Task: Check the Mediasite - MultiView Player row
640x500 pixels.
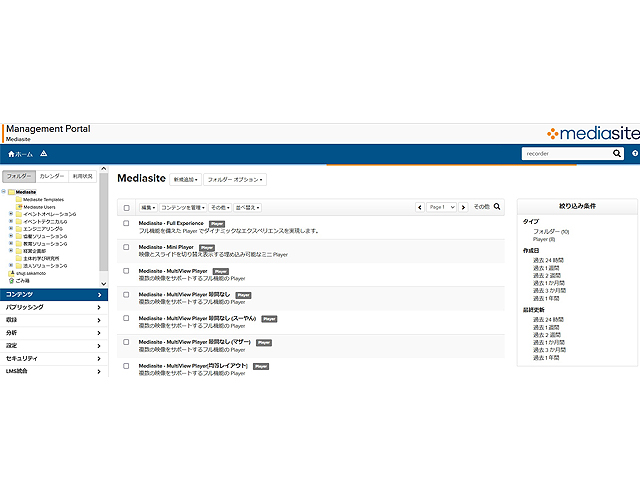Action: [x=126, y=271]
